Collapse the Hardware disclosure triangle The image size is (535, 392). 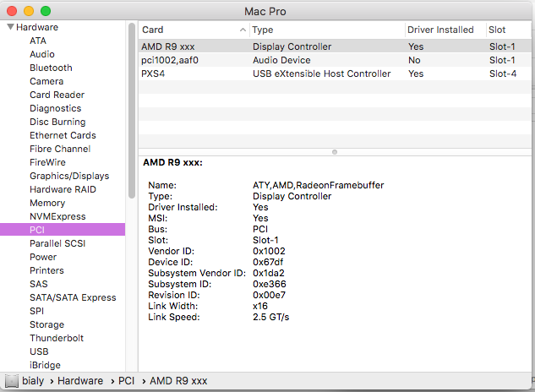pyautogui.click(x=10, y=27)
